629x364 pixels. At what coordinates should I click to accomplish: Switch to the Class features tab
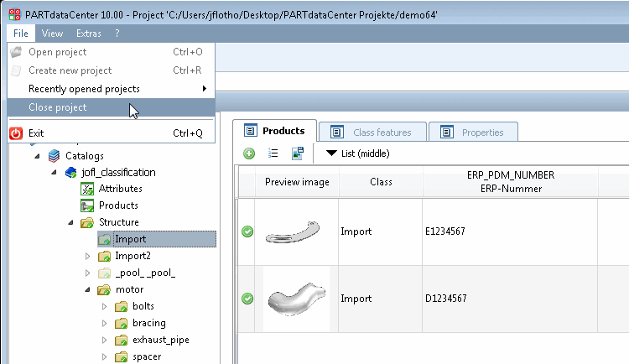(372, 132)
